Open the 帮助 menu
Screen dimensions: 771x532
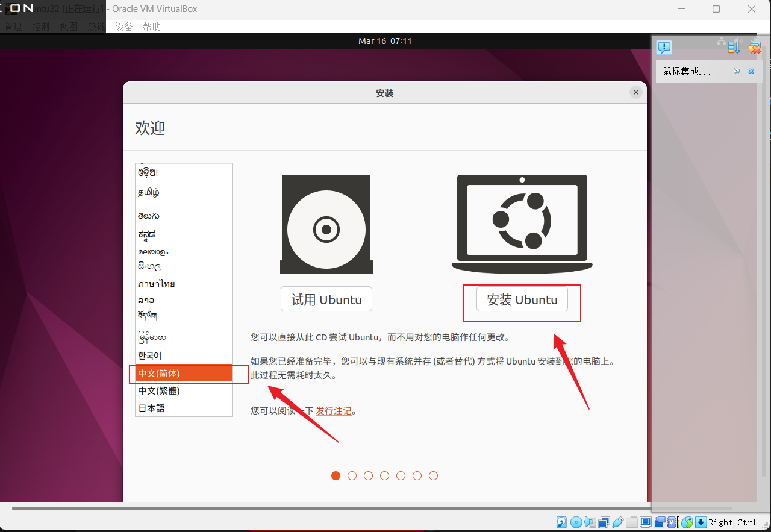point(152,27)
